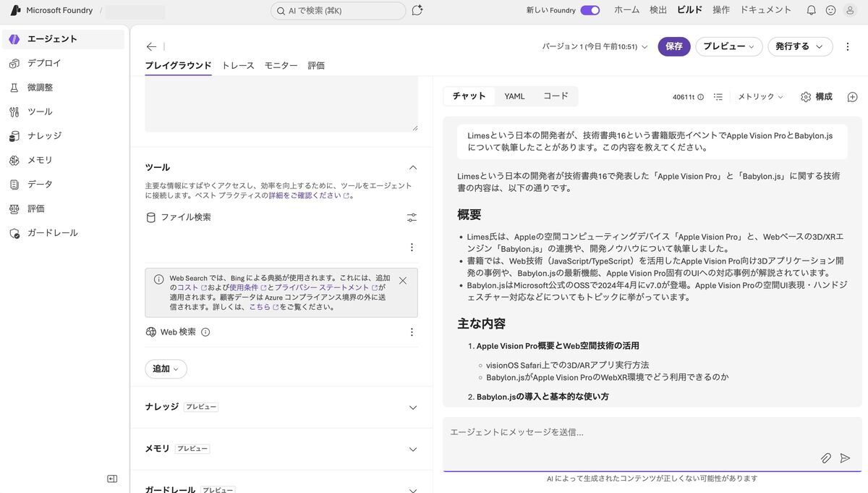Screen dimensions: 868x493
Task: Close the Web Search info banner
Action: tap(403, 281)
